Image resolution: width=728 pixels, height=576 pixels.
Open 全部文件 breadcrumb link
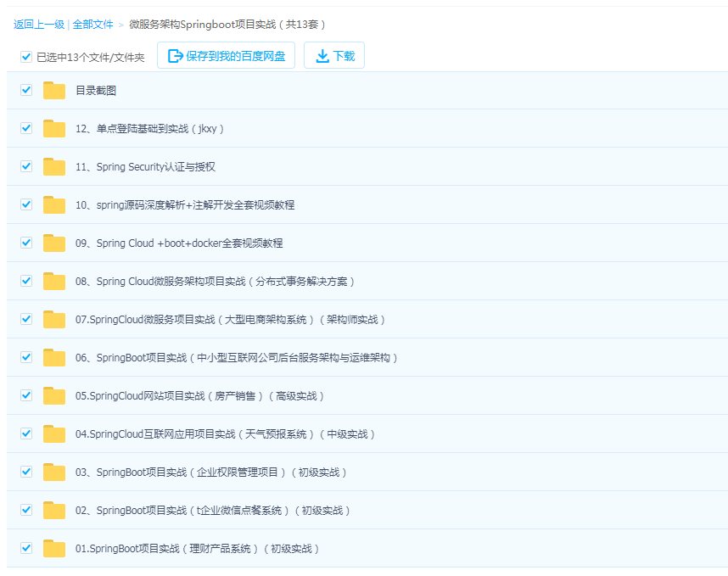(x=92, y=24)
